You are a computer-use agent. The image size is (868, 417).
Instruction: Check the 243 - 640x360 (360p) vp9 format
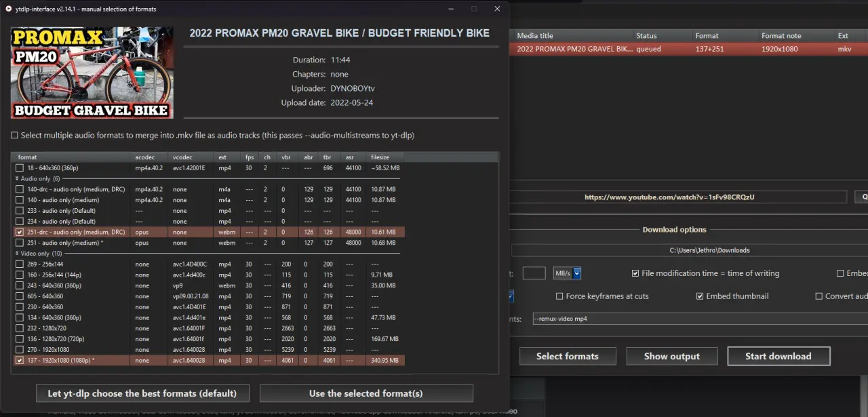click(x=20, y=285)
